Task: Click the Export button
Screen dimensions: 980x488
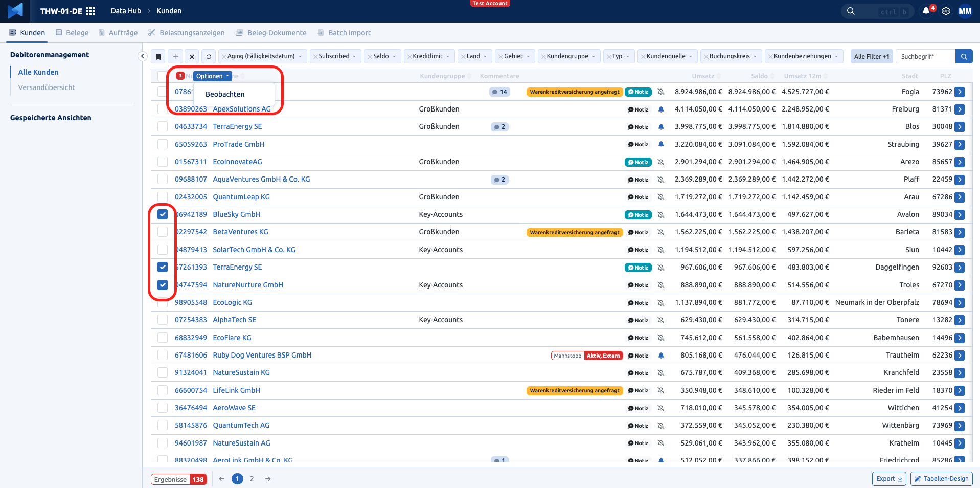Action: pyautogui.click(x=889, y=479)
